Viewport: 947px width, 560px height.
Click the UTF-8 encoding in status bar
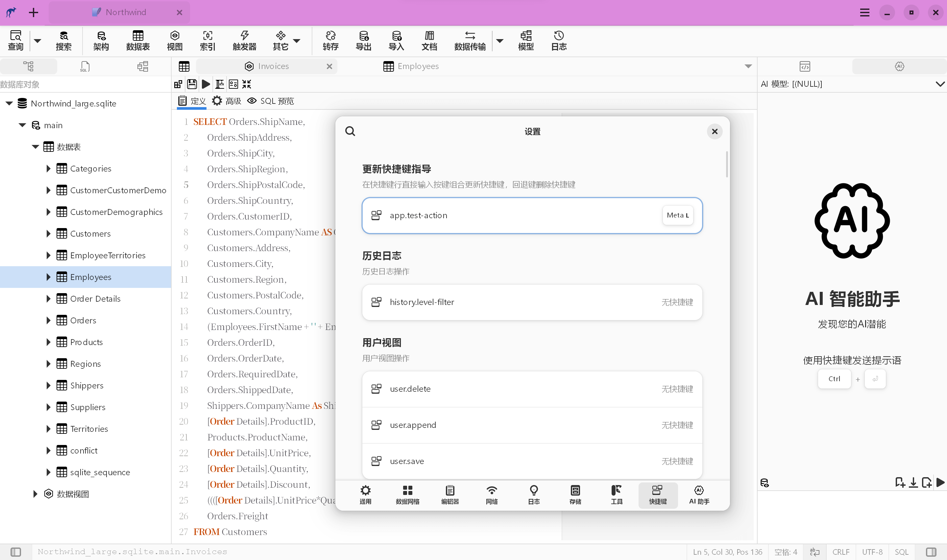coord(872,552)
